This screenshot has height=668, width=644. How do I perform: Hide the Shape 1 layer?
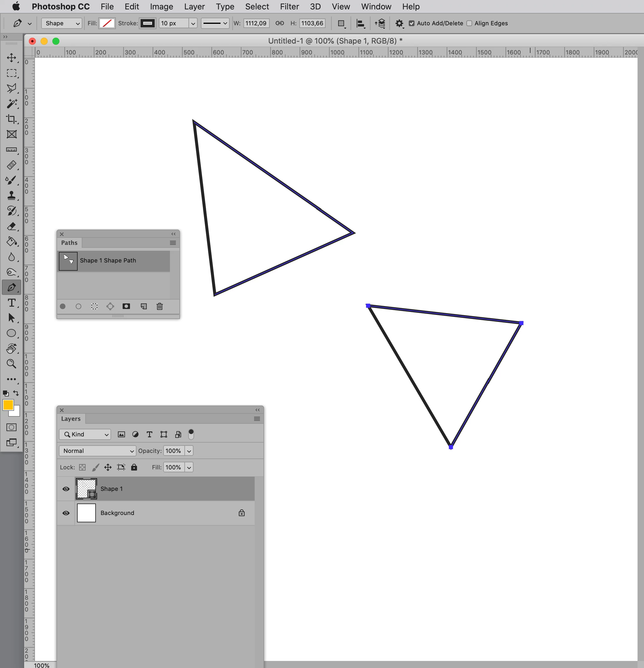[x=66, y=489]
